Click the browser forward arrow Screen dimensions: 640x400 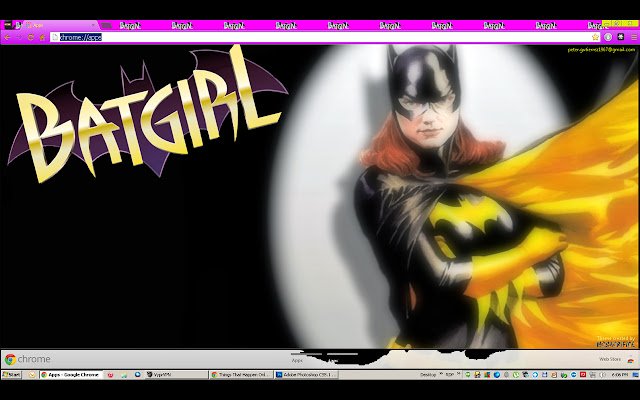tap(19, 37)
